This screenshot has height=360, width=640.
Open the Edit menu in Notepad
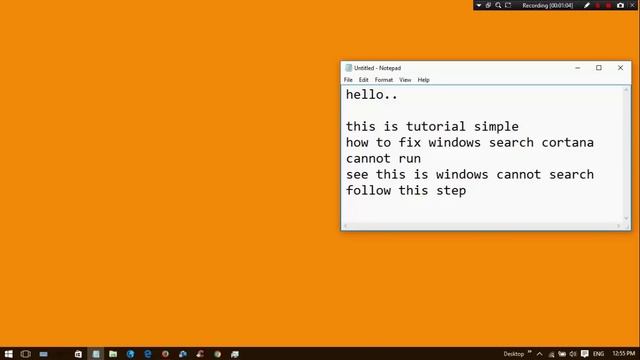(x=364, y=80)
